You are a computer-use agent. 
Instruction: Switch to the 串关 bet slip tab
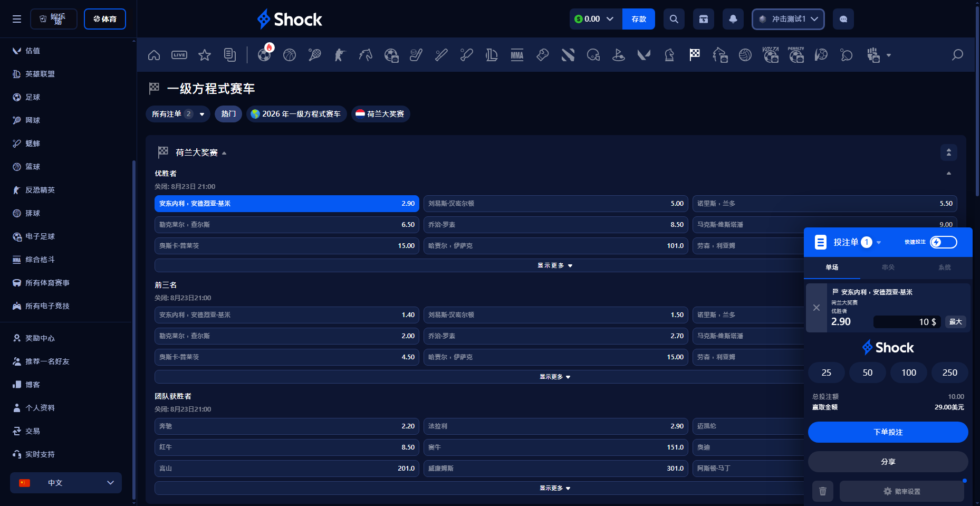[888, 268]
